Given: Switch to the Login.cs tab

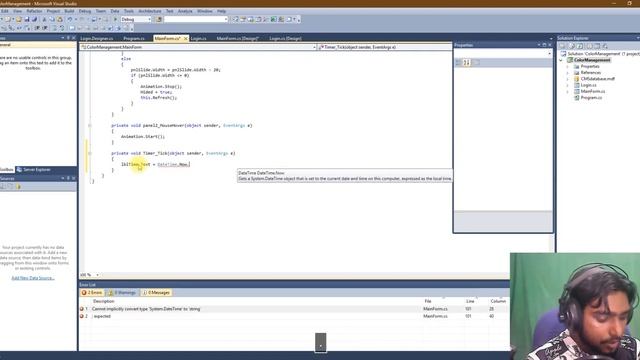Looking at the screenshot, I should click(198, 38).
